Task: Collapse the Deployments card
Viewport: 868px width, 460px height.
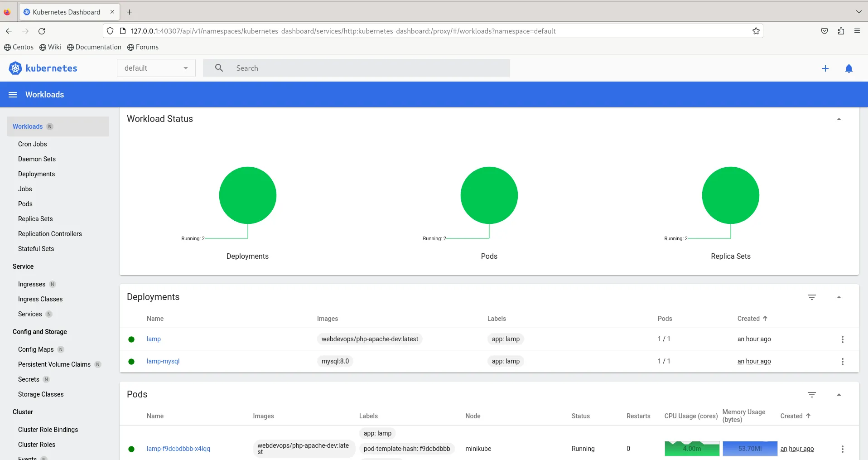Action: (x=839, y=297)
